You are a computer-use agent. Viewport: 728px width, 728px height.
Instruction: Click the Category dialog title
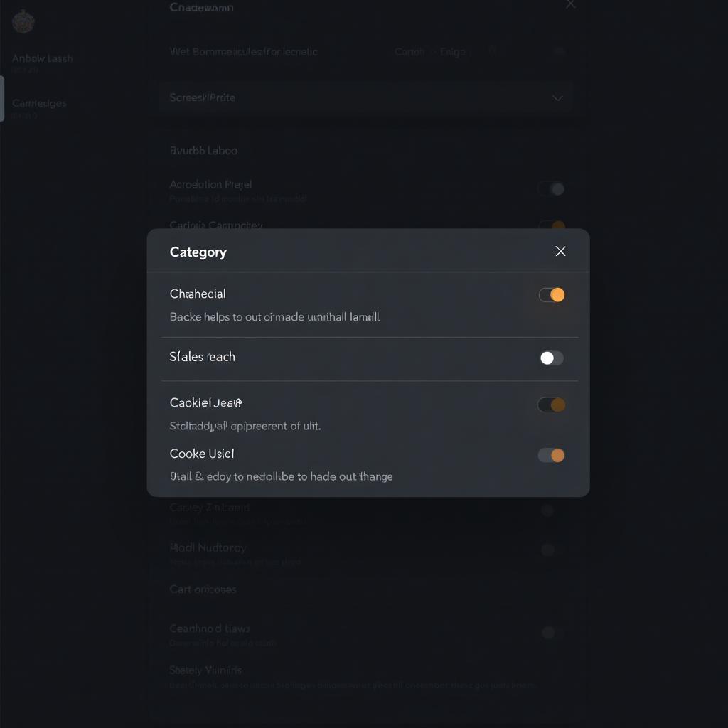[x=198, y=251]
